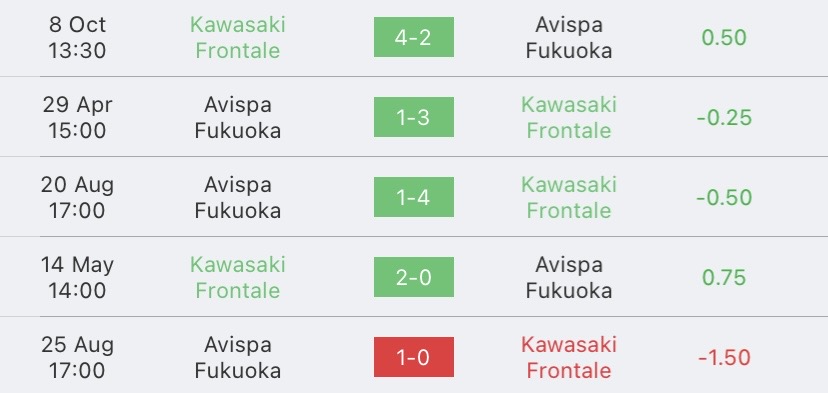The image size is (828, 393).
Task: Open the red 1-0 score badge
Action: (413, 357)
